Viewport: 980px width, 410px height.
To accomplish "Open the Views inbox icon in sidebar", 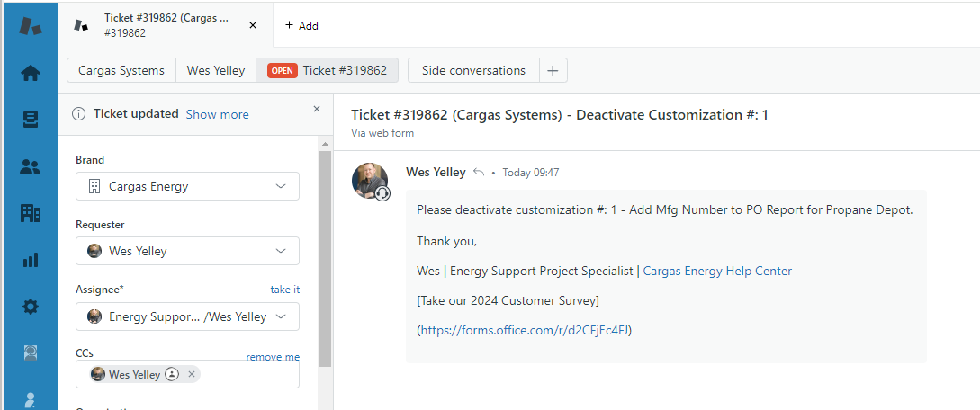I will [31, 120].
